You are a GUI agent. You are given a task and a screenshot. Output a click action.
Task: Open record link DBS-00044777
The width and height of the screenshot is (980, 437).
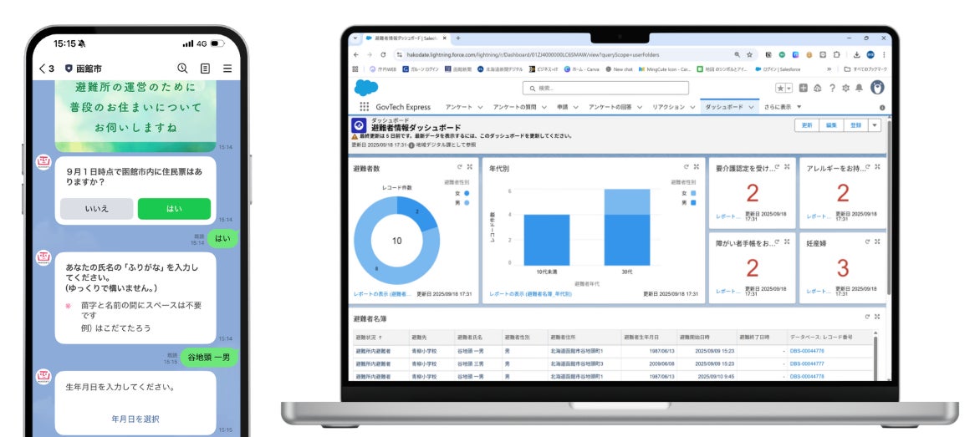[806, 363]
